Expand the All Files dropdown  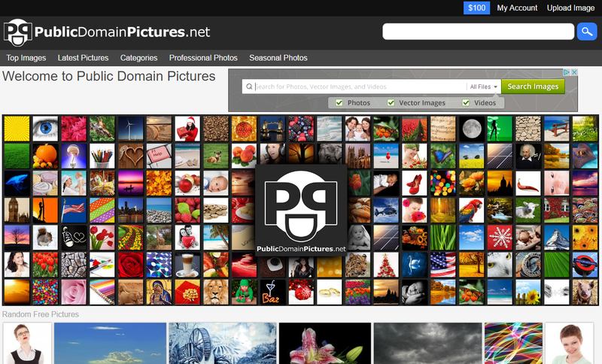[x=484, y=86]
